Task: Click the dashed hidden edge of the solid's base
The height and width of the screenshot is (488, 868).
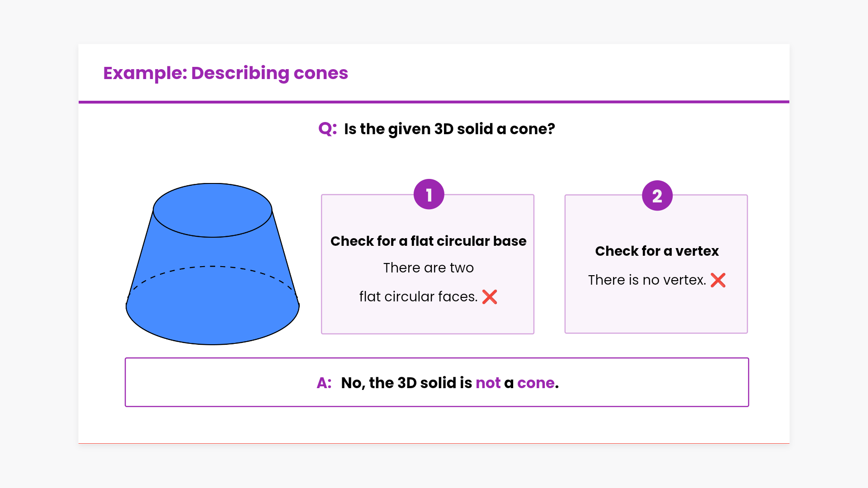Action: (x=212, y=267)
